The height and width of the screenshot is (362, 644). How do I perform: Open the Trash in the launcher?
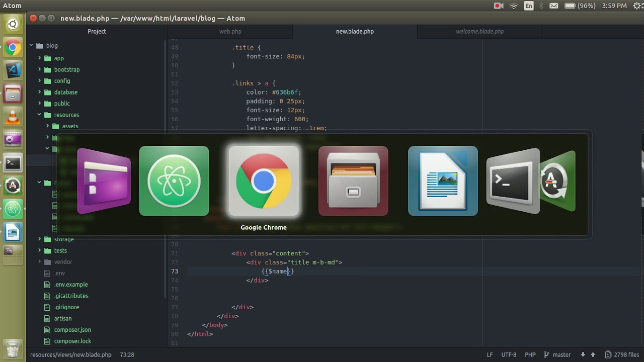(x=13, y=349)
